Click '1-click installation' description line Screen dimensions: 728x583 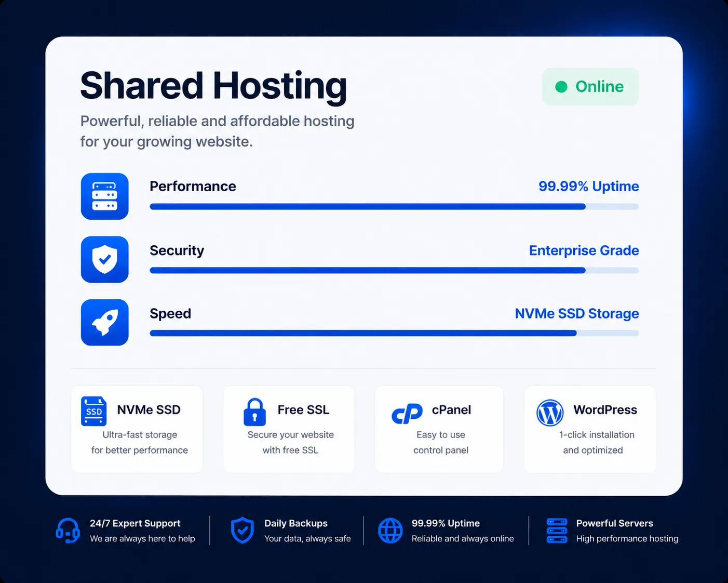tap(597, 435)
